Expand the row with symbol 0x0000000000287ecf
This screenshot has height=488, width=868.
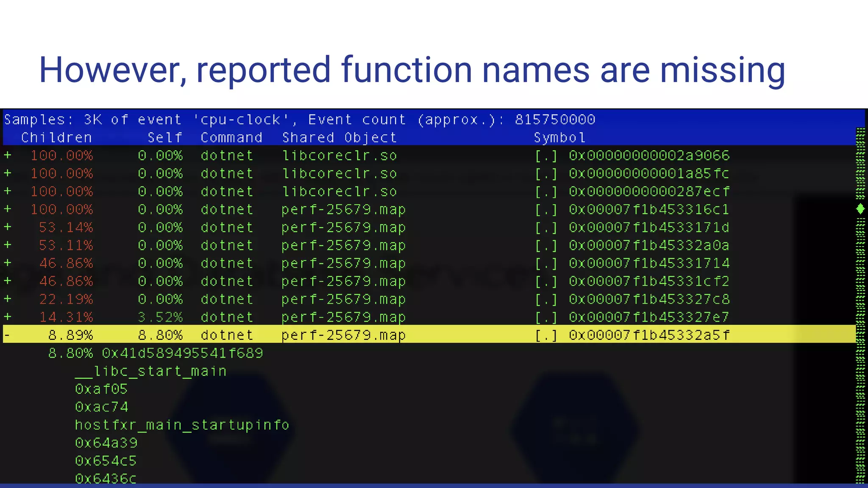coord(8,191)
